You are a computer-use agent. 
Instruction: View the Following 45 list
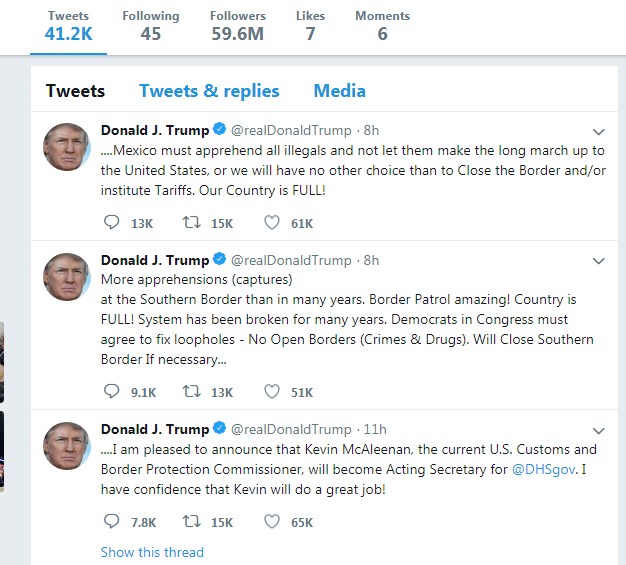(x=150, y=26)
